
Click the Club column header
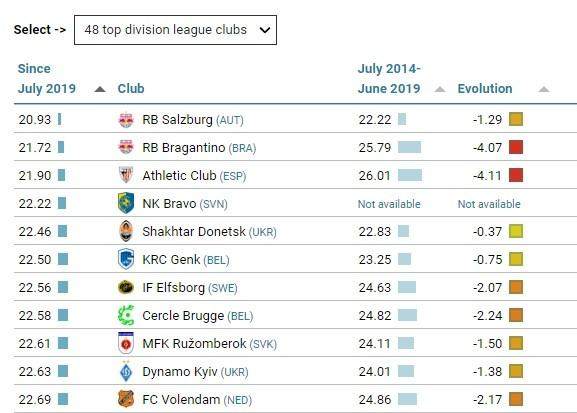click(131, 89)
